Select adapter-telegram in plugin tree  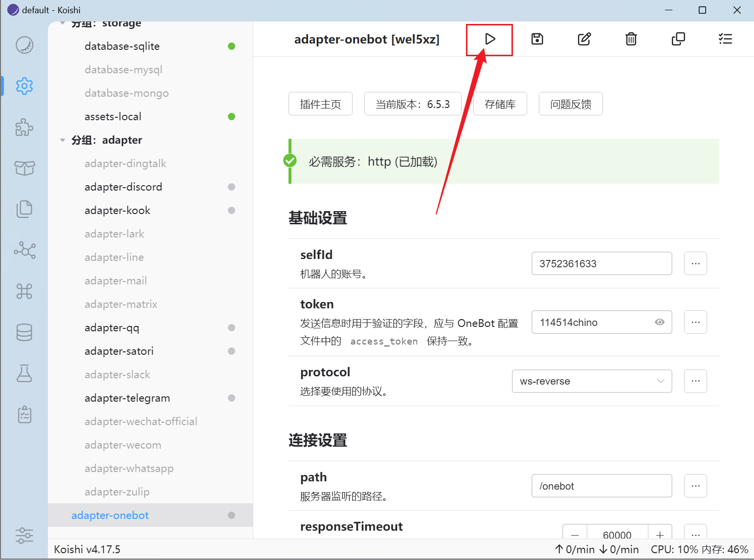click(x=150, y=398)
